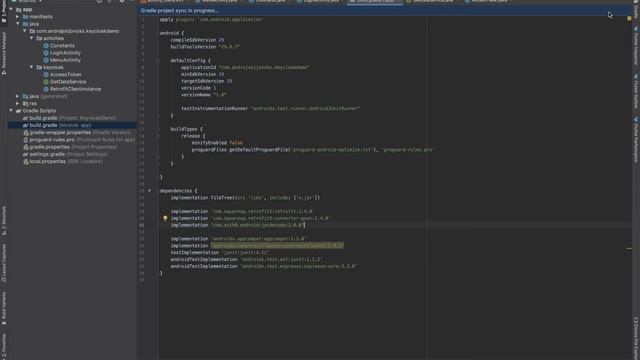Click the lightbulb quick-fix icon in gutter
The width and height of the screenshot is (640, 360).
click(165, 218)
